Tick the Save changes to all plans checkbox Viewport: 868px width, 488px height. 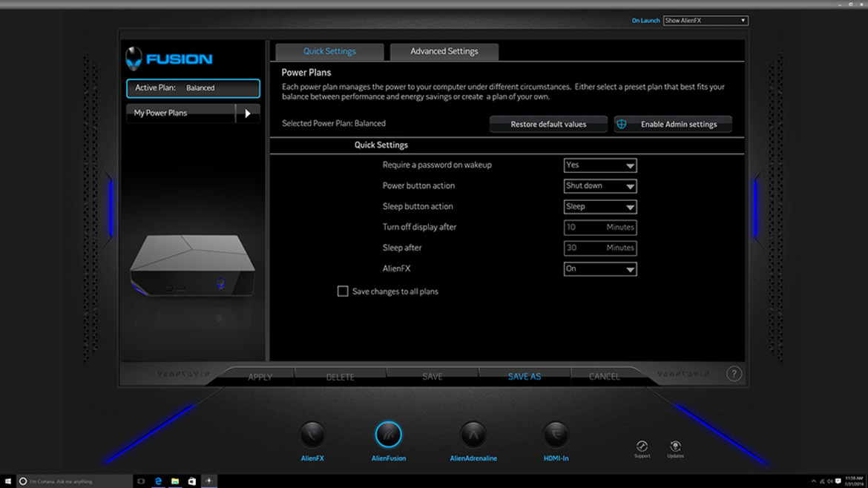[343, 291]
